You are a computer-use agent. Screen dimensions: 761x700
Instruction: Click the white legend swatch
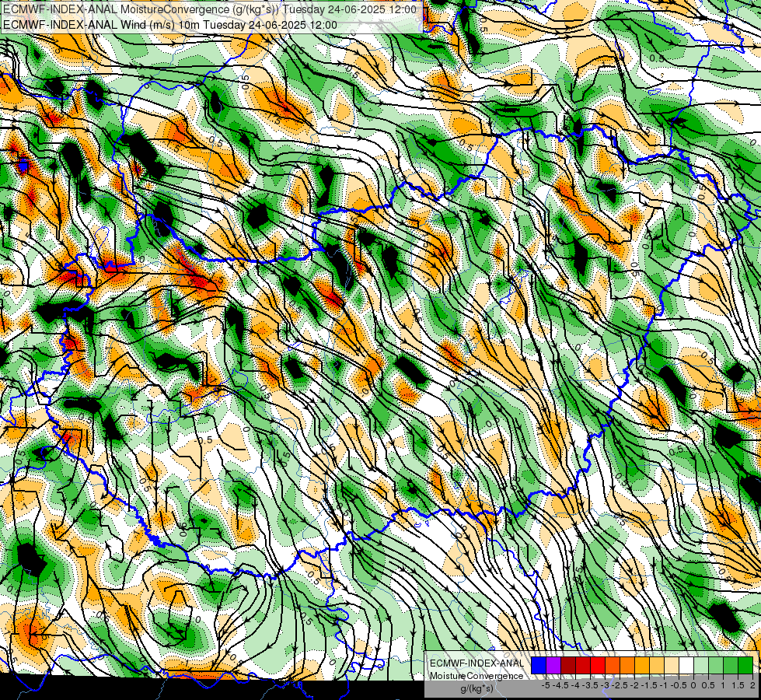pyautogui.click(x=686, y=665)
